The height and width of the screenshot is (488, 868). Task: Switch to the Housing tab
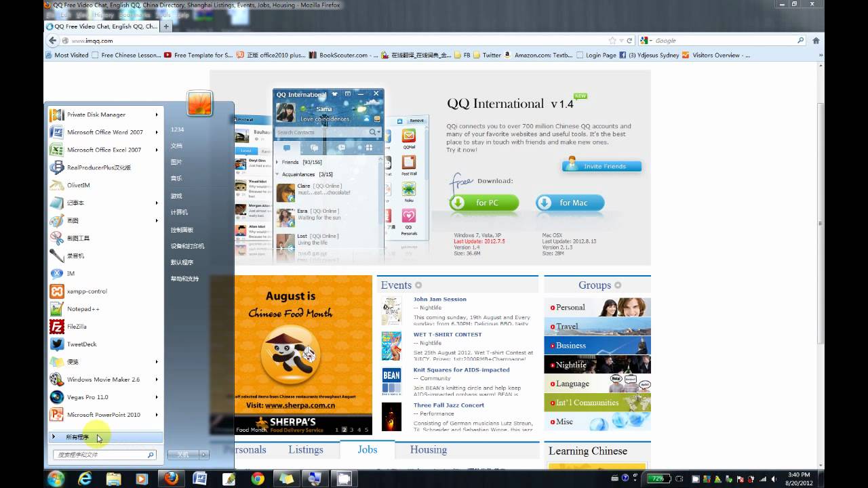pyautogui.click(x=429, y=449)
